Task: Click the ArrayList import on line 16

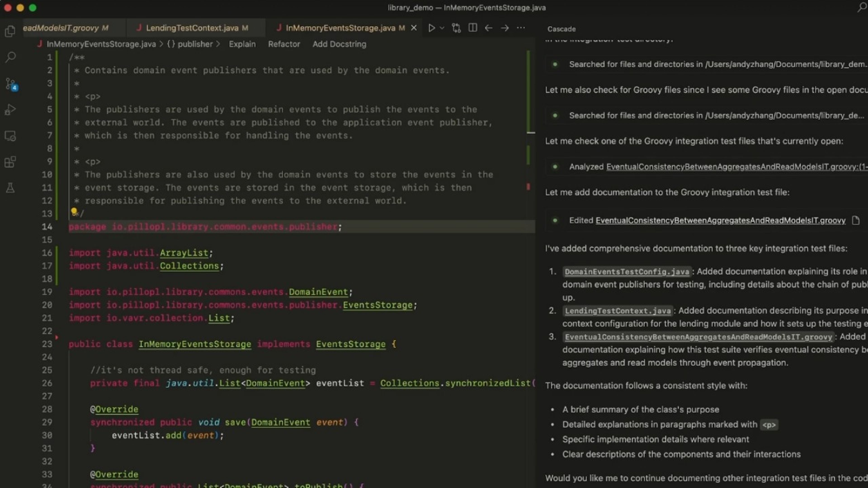Action: [x=184, y=253]
